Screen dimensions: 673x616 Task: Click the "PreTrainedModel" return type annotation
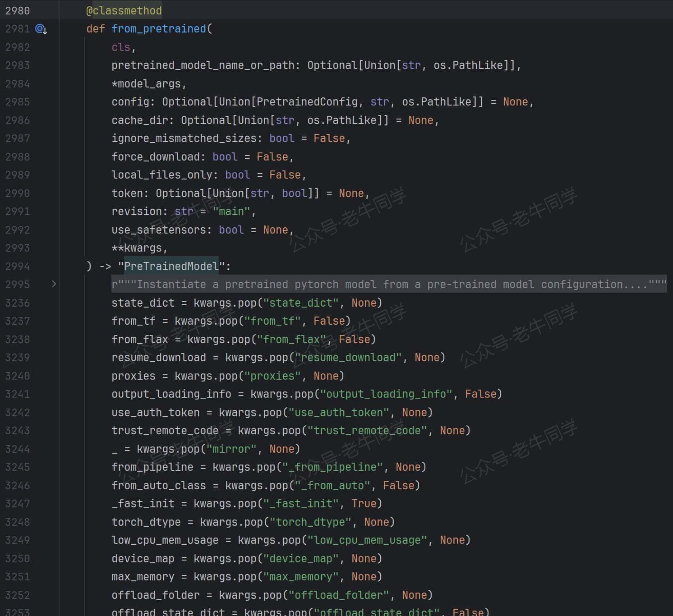coord(171,267)
